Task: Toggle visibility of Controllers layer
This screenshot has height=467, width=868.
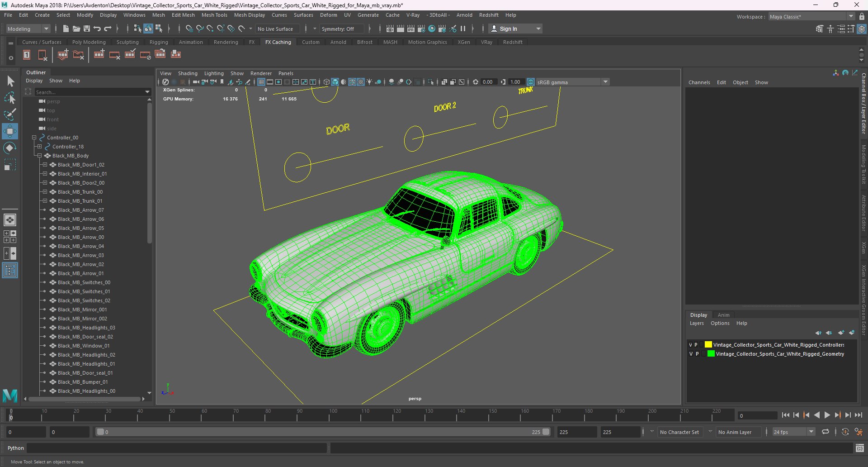Action: 690,345
